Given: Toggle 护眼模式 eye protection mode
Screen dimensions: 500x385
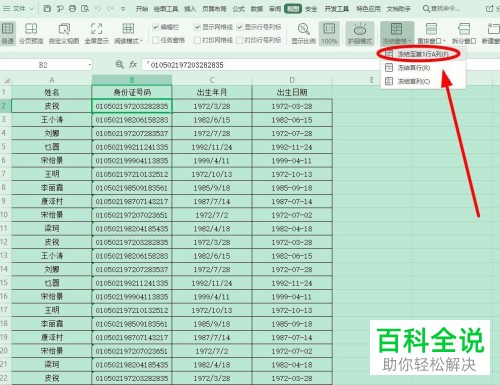Looking at the screenshot, I should tap(360, 33).
